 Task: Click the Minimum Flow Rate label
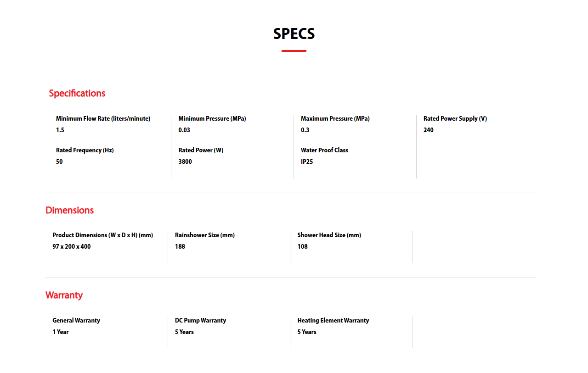(103, 119)
